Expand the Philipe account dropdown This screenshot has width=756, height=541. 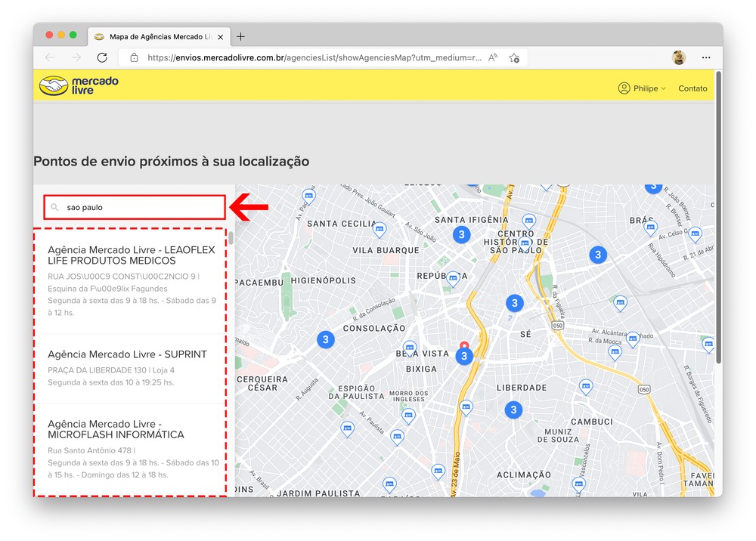click(643, 88)
